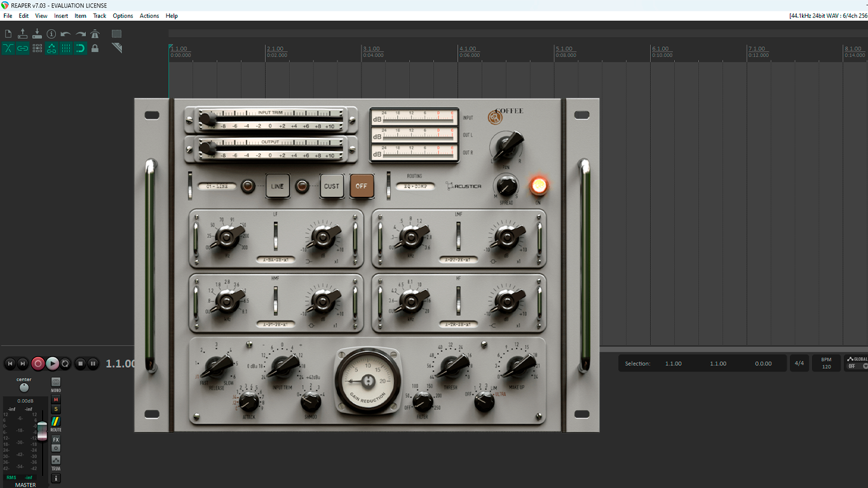Open the Help menu
The width and height of the screenshot is (868, 488).
pos(172,16)
